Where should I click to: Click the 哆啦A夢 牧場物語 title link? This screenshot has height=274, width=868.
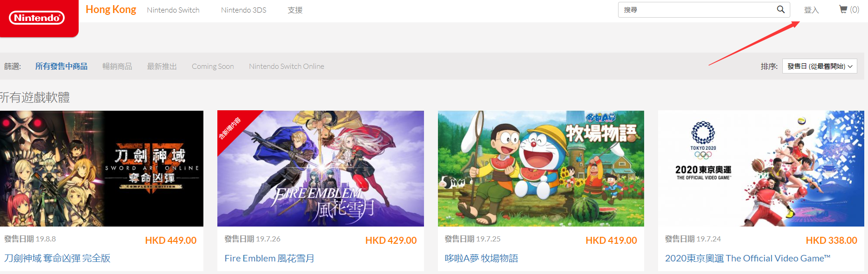pyautogui.click(x=481, y=258)
